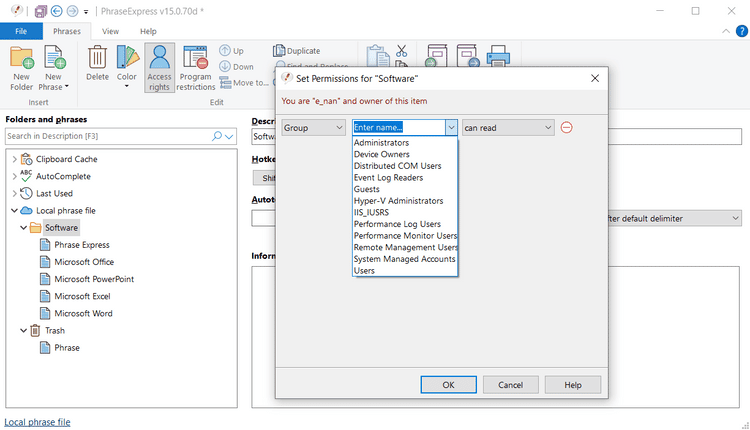This screenshot has height=430, width=750.
Task: Click the New Folder icon
Action: [21, 64]
